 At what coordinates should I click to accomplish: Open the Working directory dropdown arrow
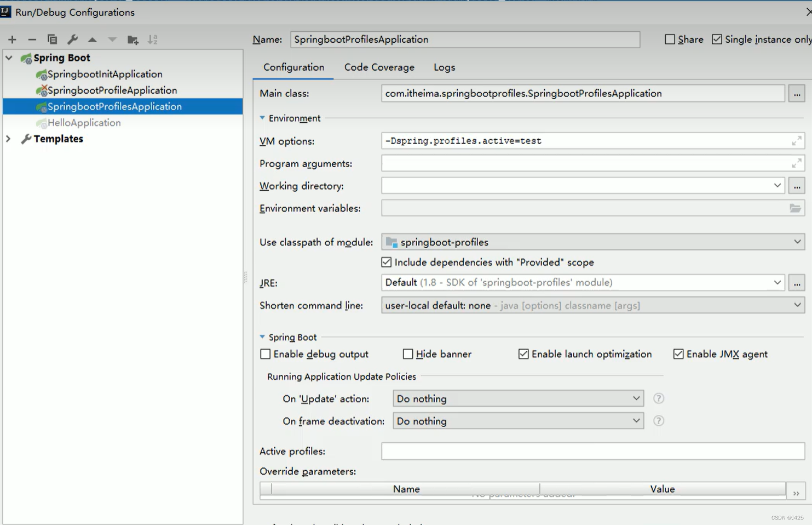[777, 186]
